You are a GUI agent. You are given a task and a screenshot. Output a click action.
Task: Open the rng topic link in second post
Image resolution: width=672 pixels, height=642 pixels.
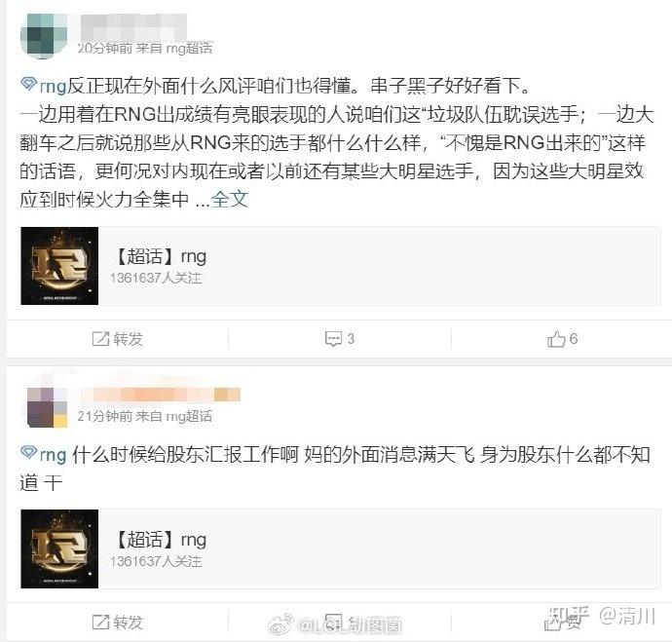coord(53,455)
